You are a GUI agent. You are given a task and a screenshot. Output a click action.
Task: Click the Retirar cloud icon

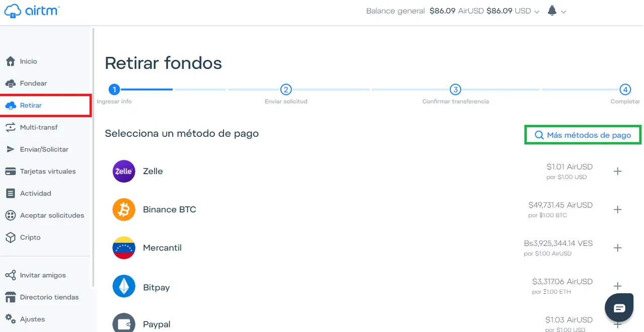[10, 106]
